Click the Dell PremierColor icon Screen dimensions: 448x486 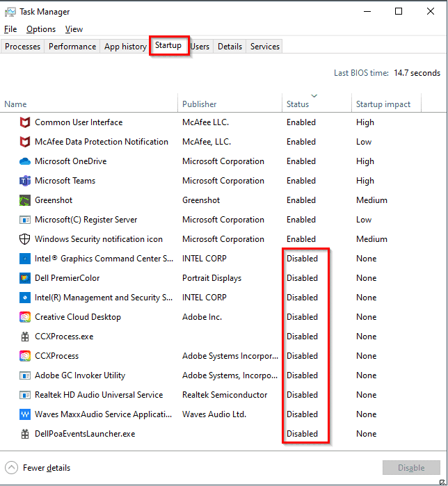(25, 278)
